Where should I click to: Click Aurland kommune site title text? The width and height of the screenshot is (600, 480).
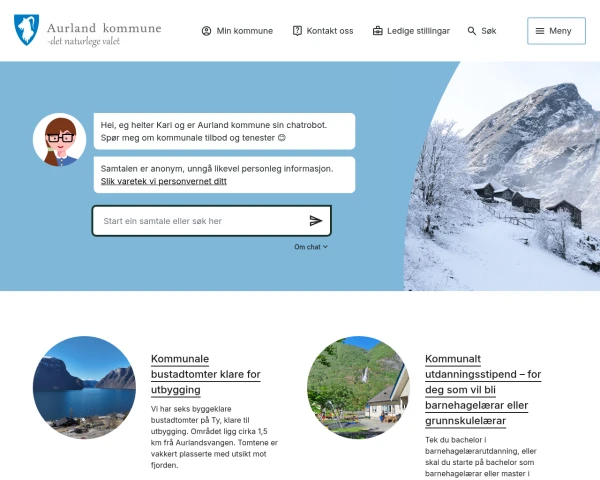click(x=104, y=28)
